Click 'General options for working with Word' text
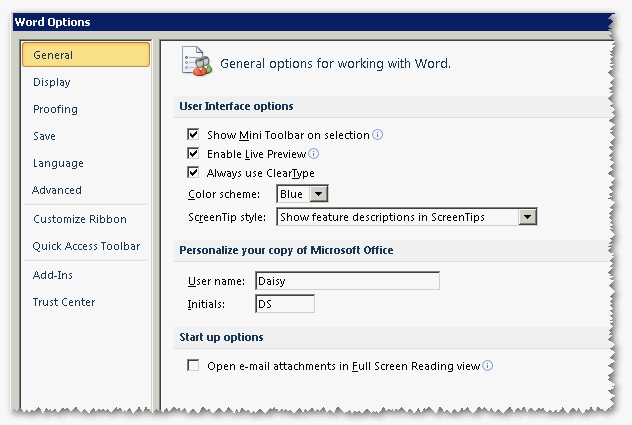632x425 pixels. [335, 64]
